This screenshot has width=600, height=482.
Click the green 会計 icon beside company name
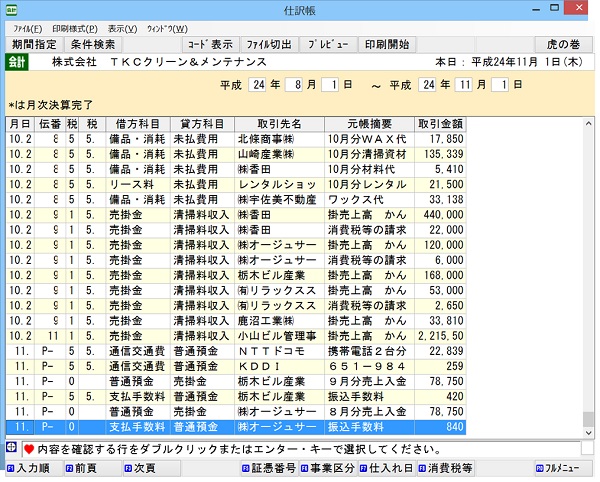tap(17, 62)
